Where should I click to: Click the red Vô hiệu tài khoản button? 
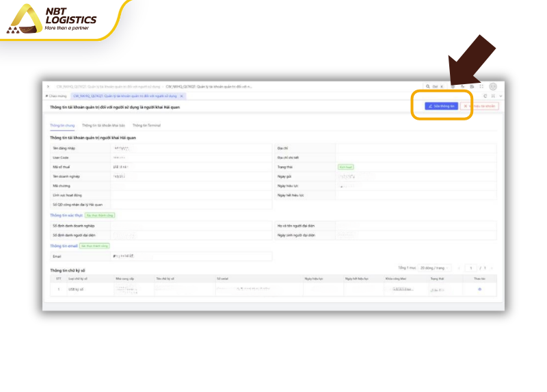coord(480,106)
